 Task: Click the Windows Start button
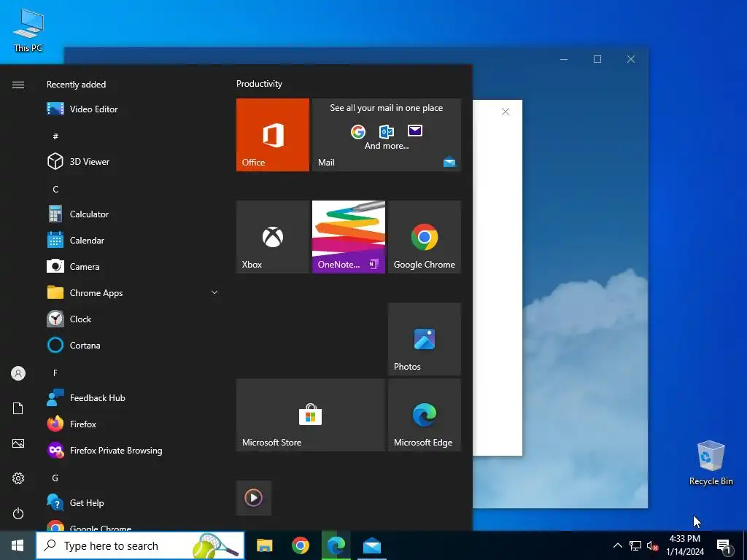pyautogui.click(x=18, y=545)
